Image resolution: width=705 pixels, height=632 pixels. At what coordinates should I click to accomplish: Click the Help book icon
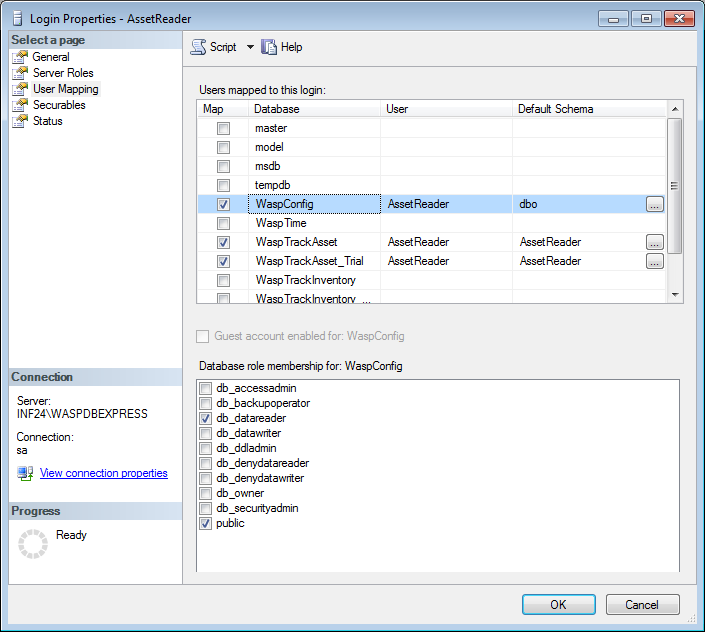click(x=269, y=47)
